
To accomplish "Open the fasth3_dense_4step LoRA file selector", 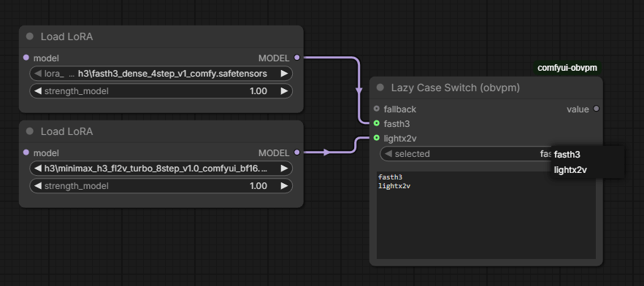I will coord(161,74).
